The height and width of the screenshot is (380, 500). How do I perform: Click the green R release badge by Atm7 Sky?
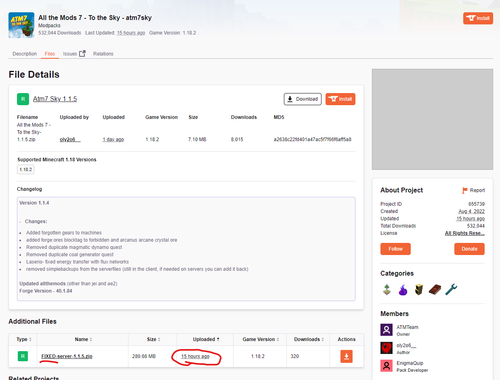(x=23, y=99)
